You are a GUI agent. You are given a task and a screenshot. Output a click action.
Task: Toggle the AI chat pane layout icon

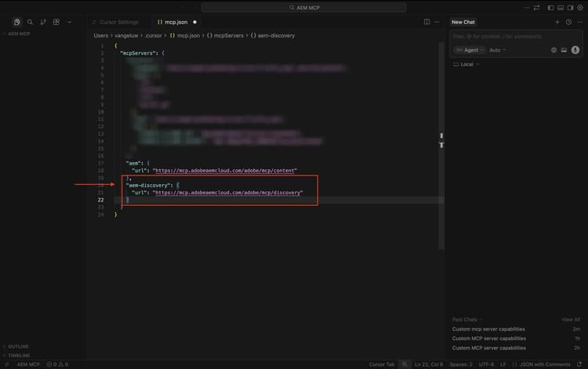point(570,8)
